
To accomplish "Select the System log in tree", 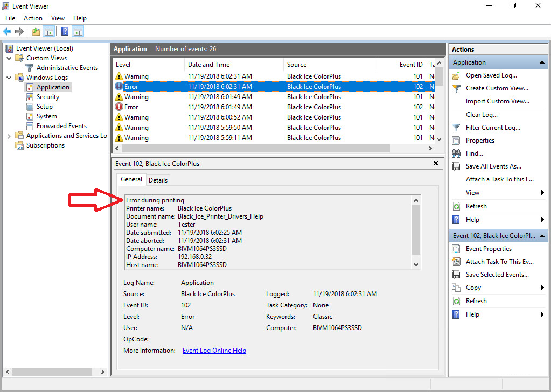I will [46, 116].
